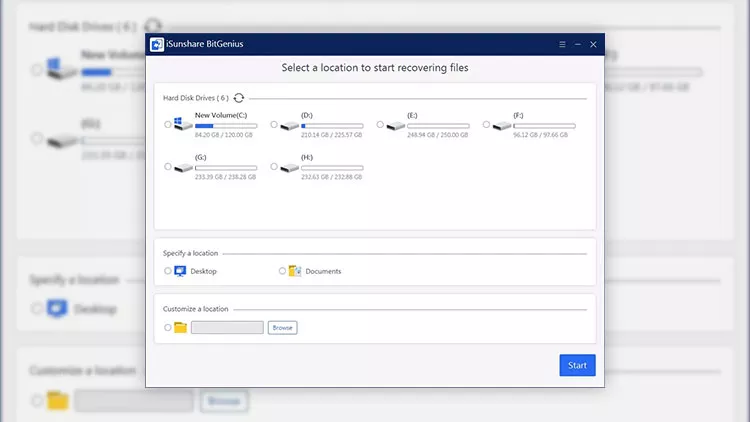
Task: Click the C: drive usage bar
Action: pyautogui.click(x=226, y=126)
